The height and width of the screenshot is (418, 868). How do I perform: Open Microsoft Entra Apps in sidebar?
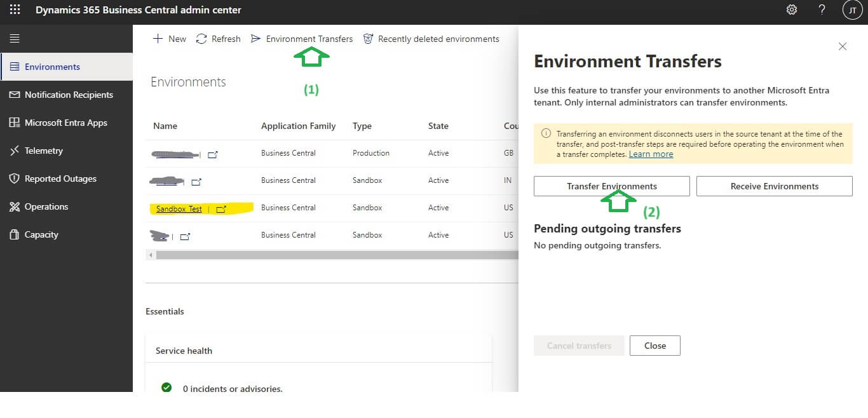point(66,123)
